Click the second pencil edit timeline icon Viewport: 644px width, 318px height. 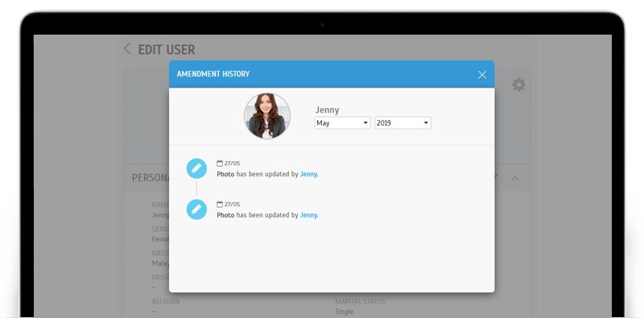(196, 209)
